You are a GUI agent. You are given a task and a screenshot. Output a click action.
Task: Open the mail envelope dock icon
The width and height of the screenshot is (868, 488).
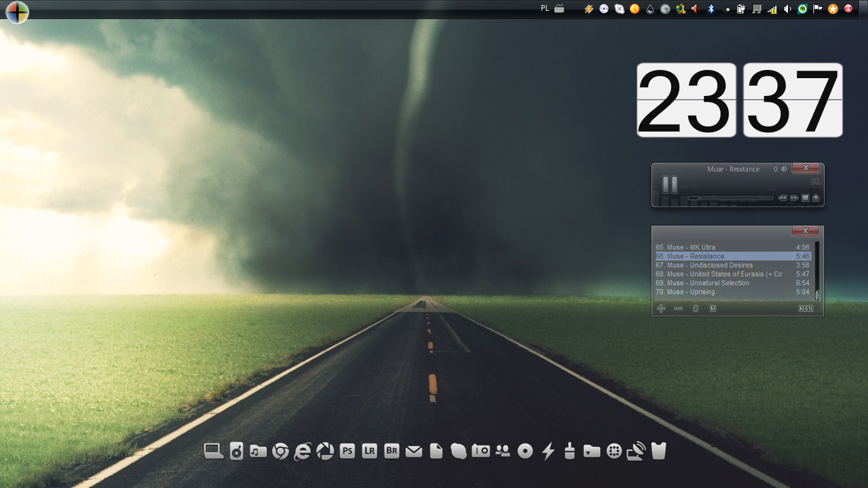pos(414,451)
